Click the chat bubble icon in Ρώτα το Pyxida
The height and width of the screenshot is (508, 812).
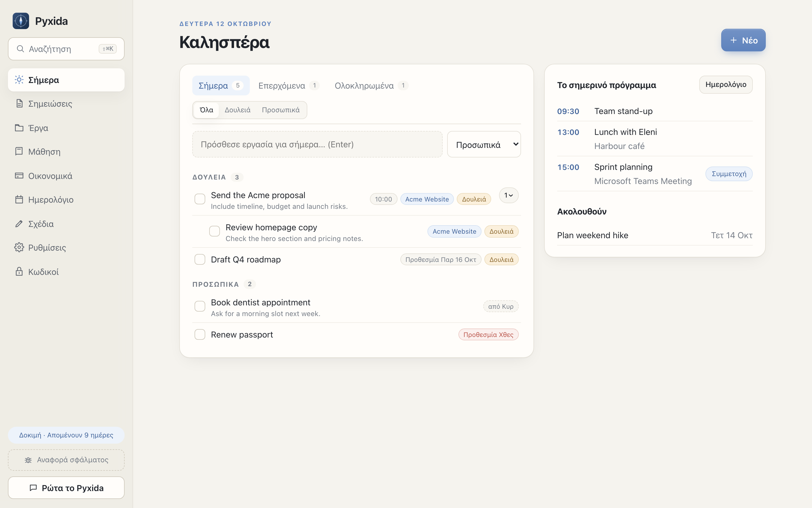point(33,488)
